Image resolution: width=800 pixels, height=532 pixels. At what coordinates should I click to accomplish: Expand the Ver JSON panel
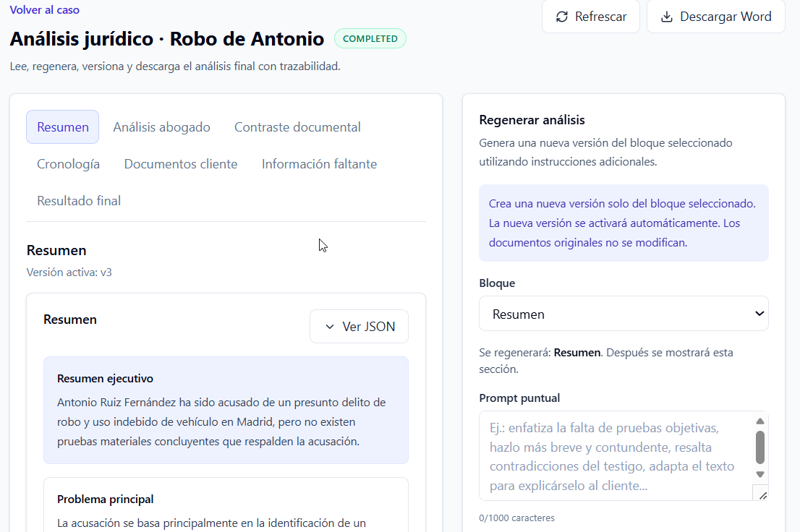pos(359,327)
